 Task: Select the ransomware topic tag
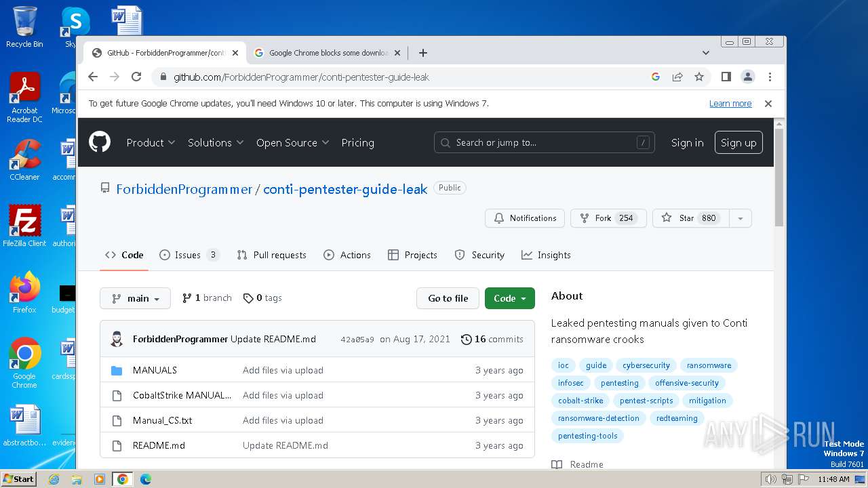pyautogui.click(x=709, y=365)
